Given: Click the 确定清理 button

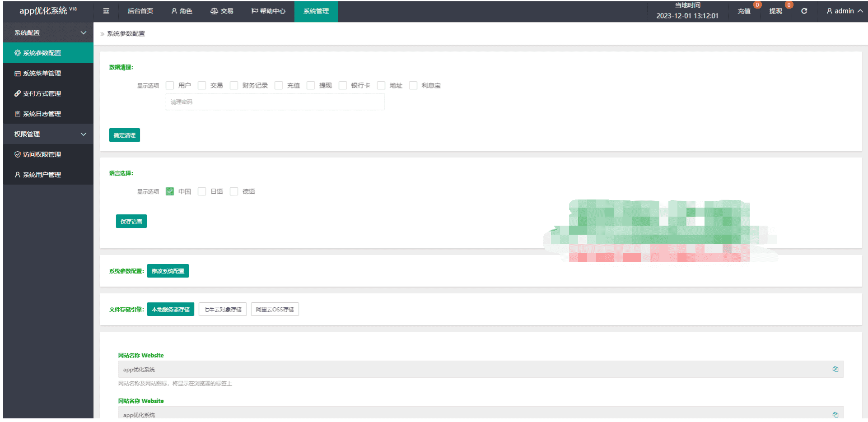Looking at the screenshot, I should pyautogui.click(x=125, y=135).
